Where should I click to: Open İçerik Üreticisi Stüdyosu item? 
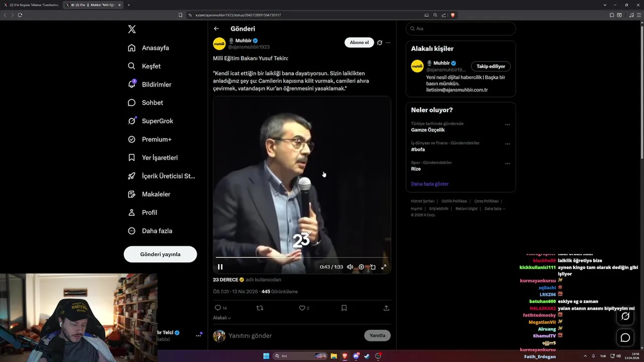pos(162,176)
